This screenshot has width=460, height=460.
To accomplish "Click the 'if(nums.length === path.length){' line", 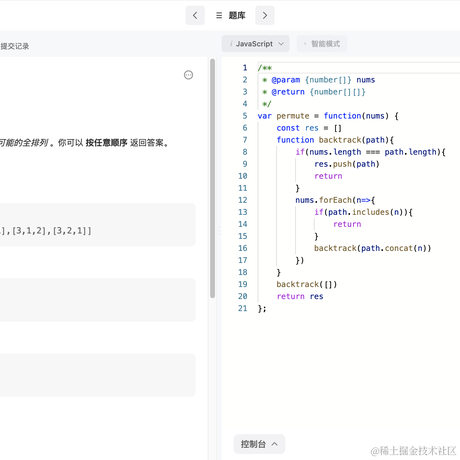I will click(370, 152).
